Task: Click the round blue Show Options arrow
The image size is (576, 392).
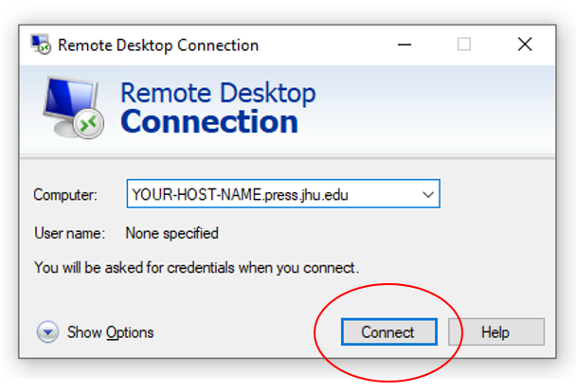Action: pos(47,331)
